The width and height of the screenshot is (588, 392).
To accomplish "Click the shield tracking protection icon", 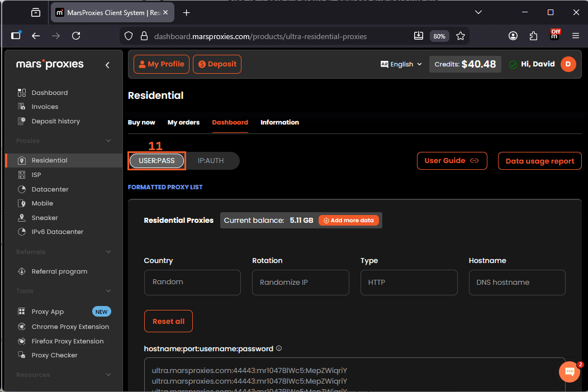I will pyautogui.click(x=129, y=36).
